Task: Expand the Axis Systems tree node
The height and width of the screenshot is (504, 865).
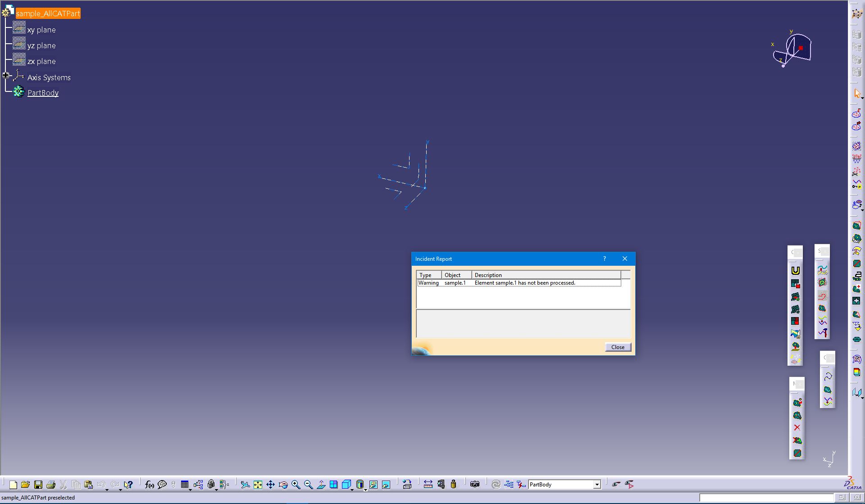Action: (6, 76)
